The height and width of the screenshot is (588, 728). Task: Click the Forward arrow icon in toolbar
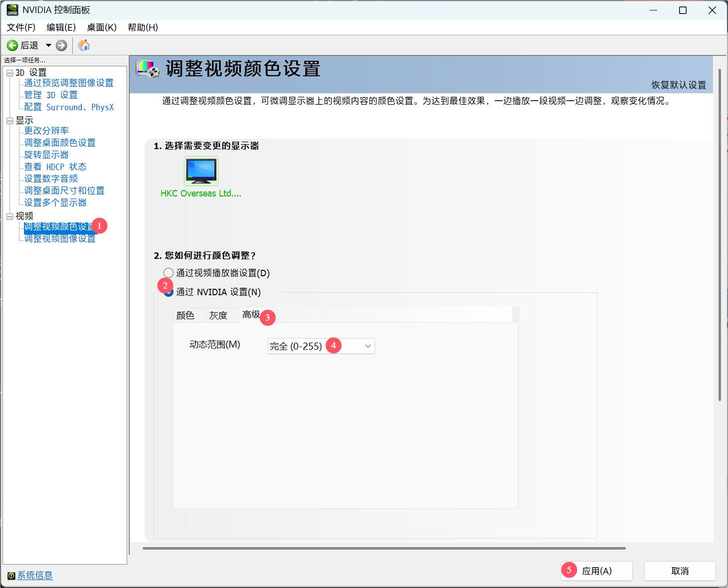61,45
